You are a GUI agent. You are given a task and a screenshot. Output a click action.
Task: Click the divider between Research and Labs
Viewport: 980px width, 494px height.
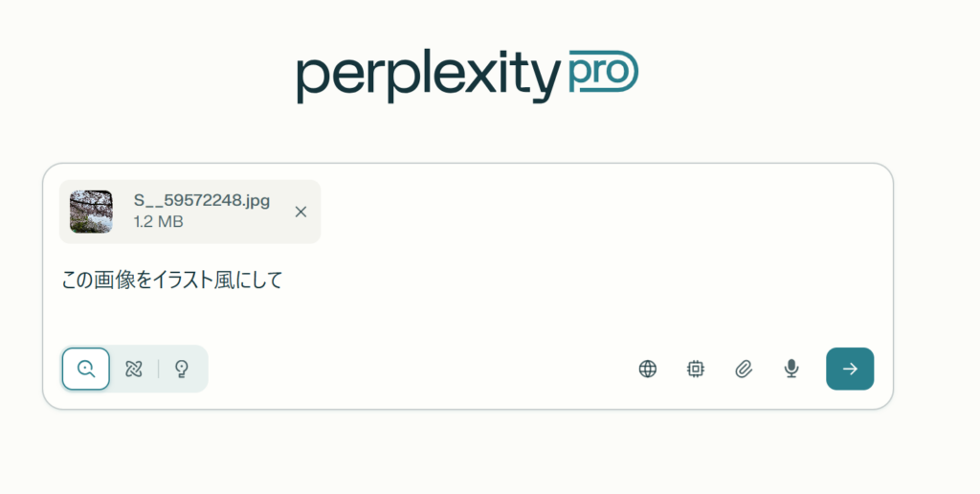158,369
